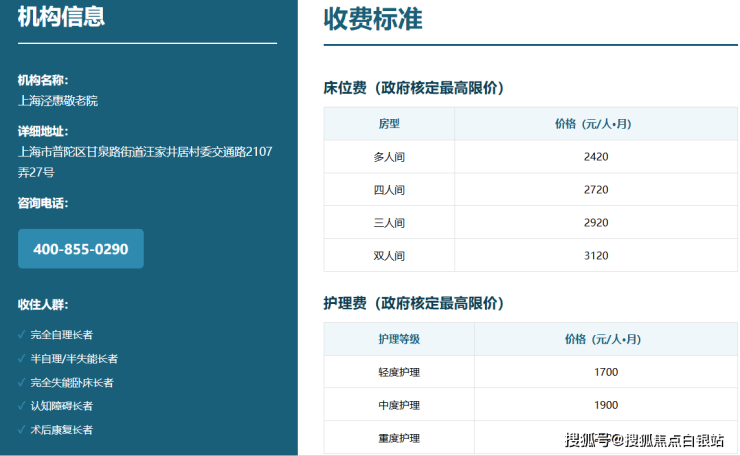Click the 详细地址 label

pyautogui.click(x=43, y=131)
